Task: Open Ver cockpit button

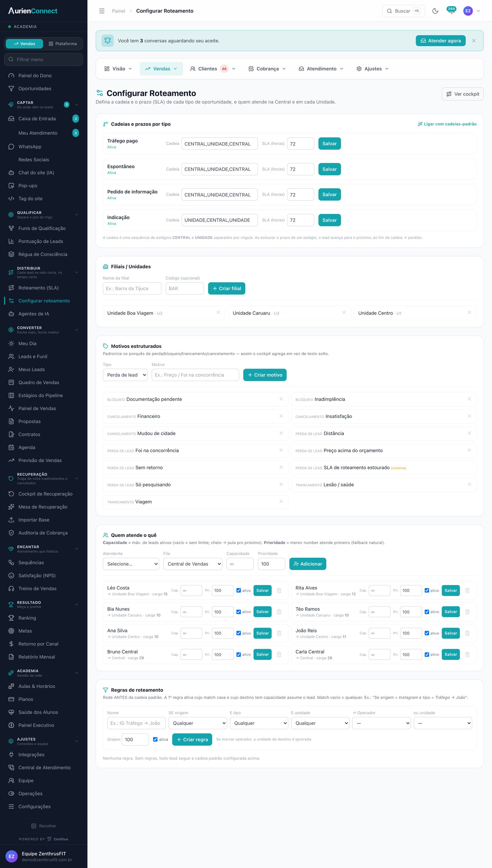Action: point(462,94)
